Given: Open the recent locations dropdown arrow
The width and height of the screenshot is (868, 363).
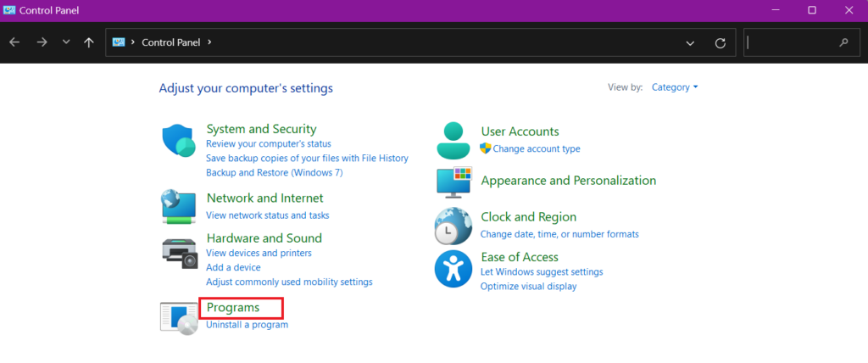Looking at the screenshot, I should click(66, 42).
